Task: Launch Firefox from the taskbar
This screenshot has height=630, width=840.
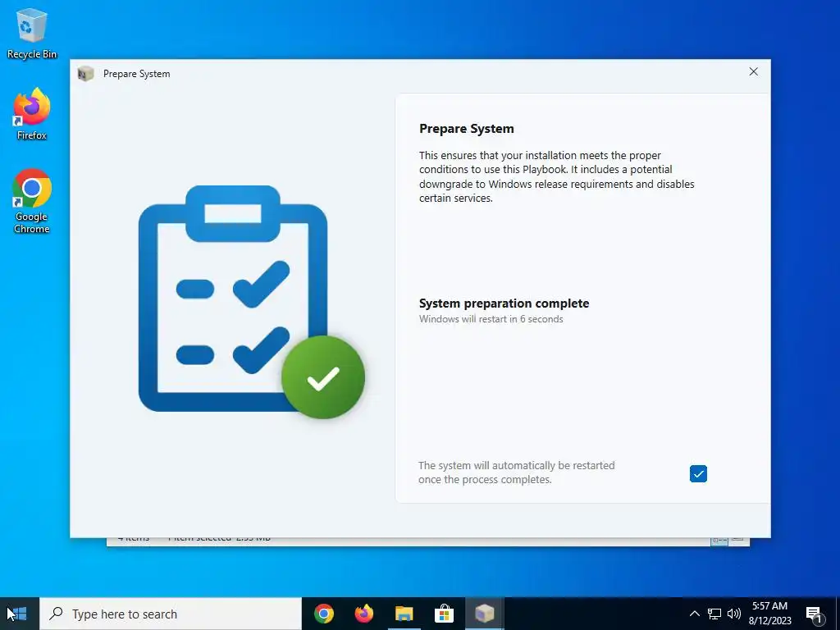Action: pos(363,614)
